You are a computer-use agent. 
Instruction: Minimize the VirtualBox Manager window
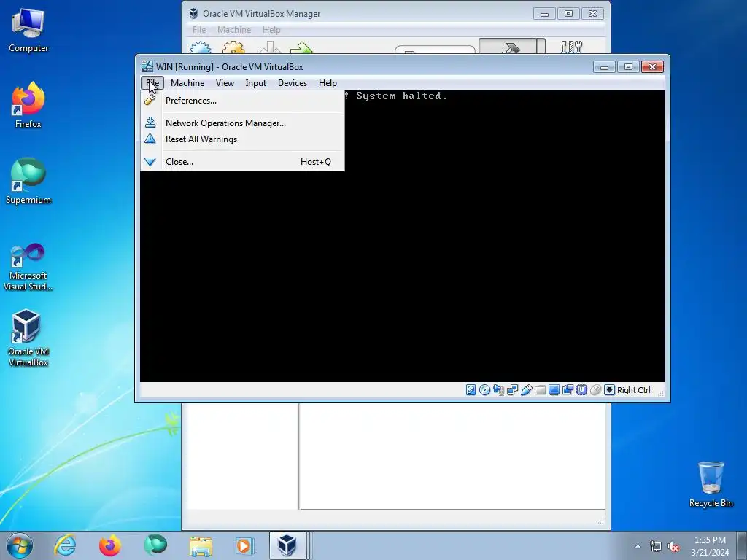(x=544, y=14)
